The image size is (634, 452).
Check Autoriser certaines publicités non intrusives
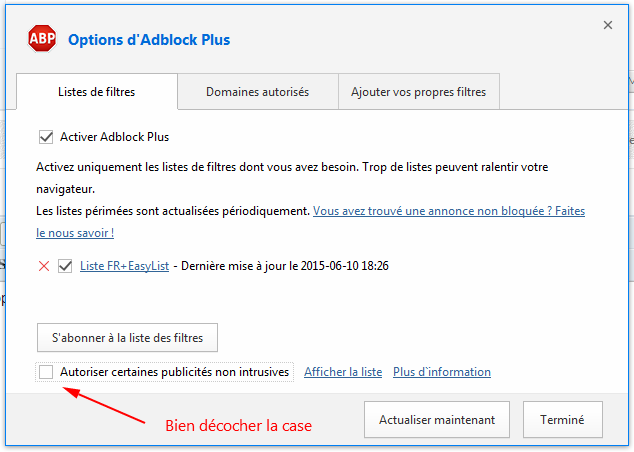point(46,372)
